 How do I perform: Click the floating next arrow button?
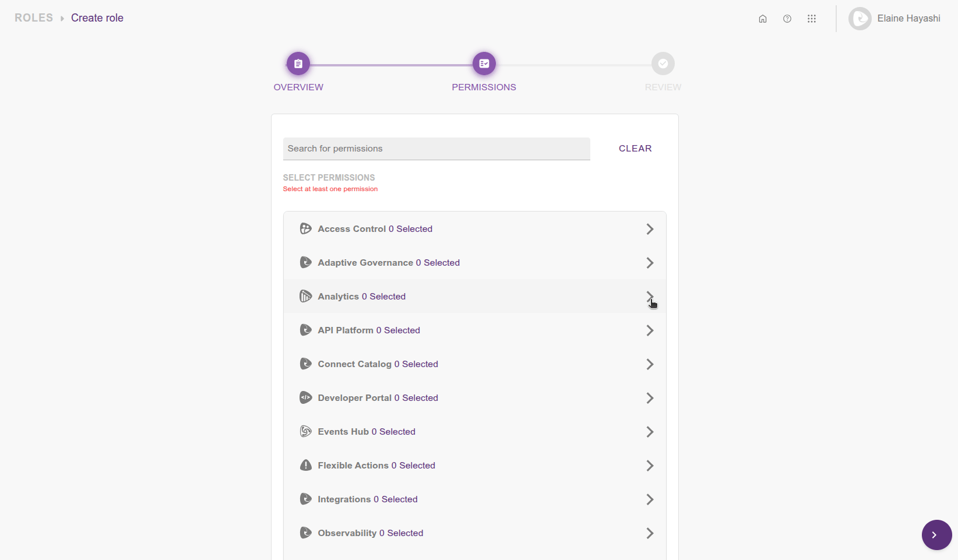click(936, 534)
